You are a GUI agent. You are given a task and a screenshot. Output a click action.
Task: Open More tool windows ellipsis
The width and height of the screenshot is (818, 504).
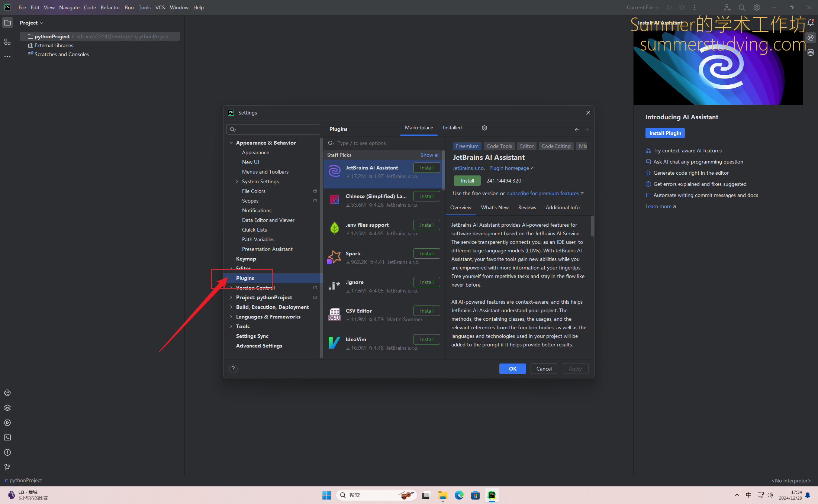pyautogui.click(x=7, y=56)
